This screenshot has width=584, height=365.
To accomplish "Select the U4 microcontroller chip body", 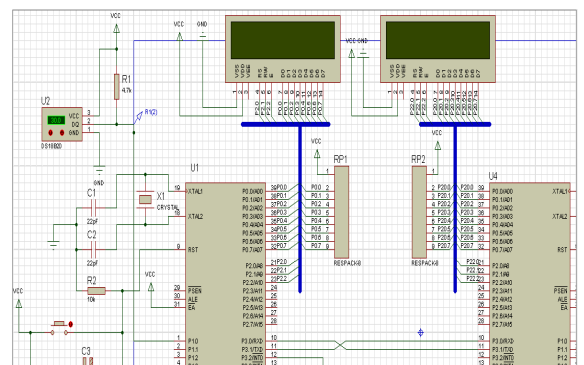I will coord(530,274).
